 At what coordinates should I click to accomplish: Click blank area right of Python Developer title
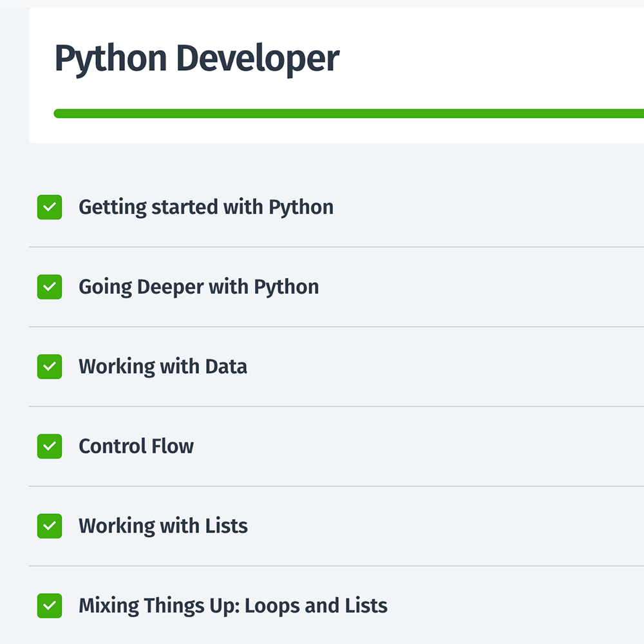pos(489,59)
